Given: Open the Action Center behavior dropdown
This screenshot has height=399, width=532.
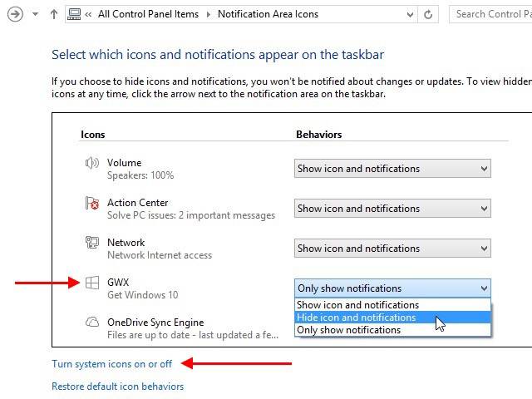Looking at the screenshot, I should tap(392, 209).
